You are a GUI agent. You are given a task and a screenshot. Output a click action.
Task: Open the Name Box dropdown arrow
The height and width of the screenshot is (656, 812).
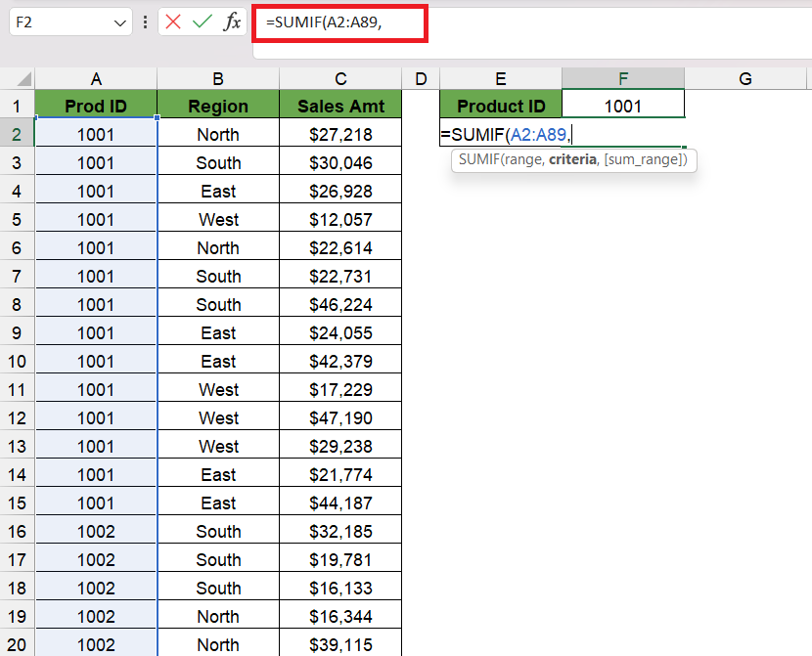point(119,22)
